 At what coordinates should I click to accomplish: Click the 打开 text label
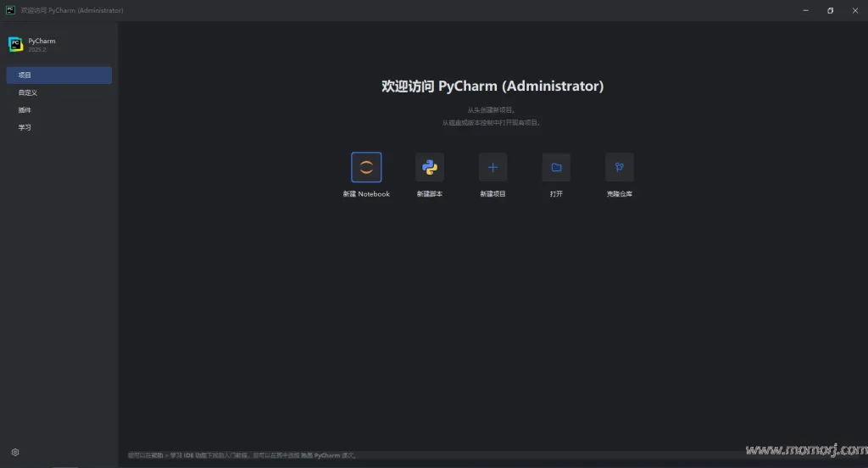(x=556, y=194)
